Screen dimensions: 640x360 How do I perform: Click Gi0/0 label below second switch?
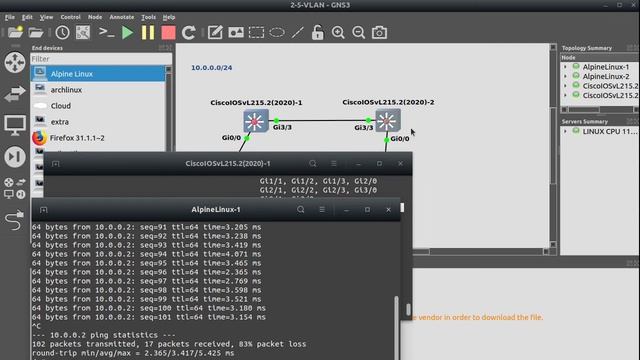[400, 139]
